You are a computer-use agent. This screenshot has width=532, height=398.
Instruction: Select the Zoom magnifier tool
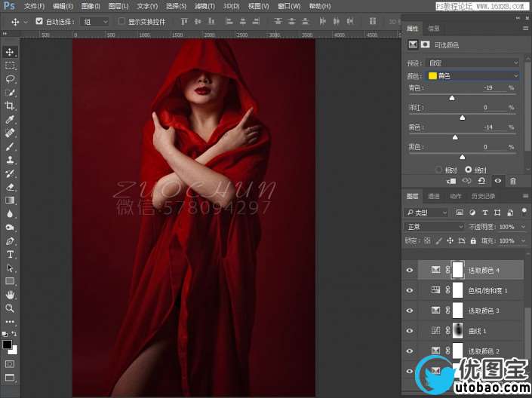[11, 308]
